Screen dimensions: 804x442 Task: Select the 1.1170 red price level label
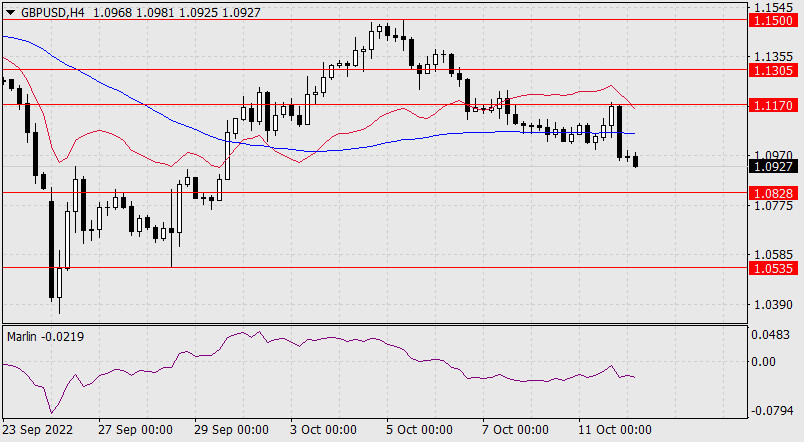point(774,106)
